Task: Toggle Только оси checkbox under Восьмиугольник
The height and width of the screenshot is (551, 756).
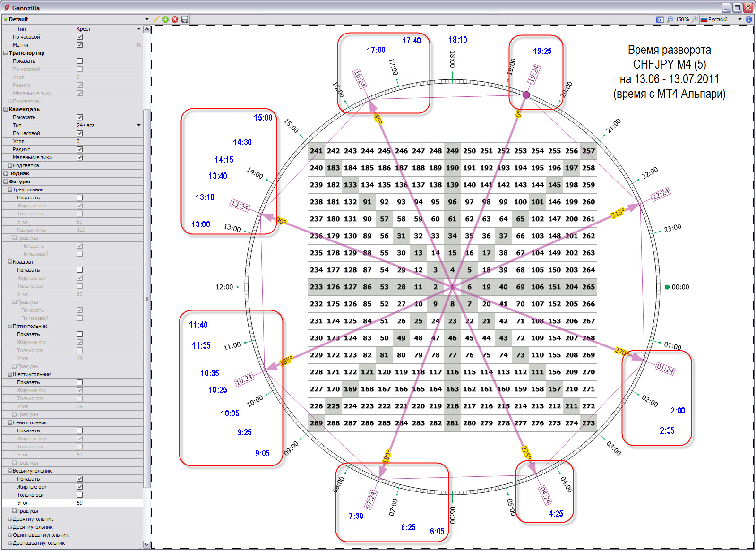Action: click(x=80, y=495)
